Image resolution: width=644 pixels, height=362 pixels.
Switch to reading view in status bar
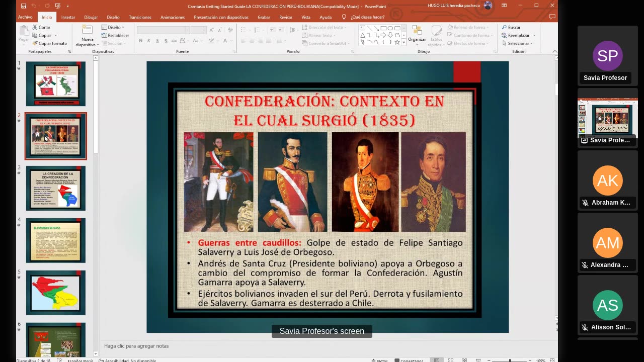[x=464, y=360]
